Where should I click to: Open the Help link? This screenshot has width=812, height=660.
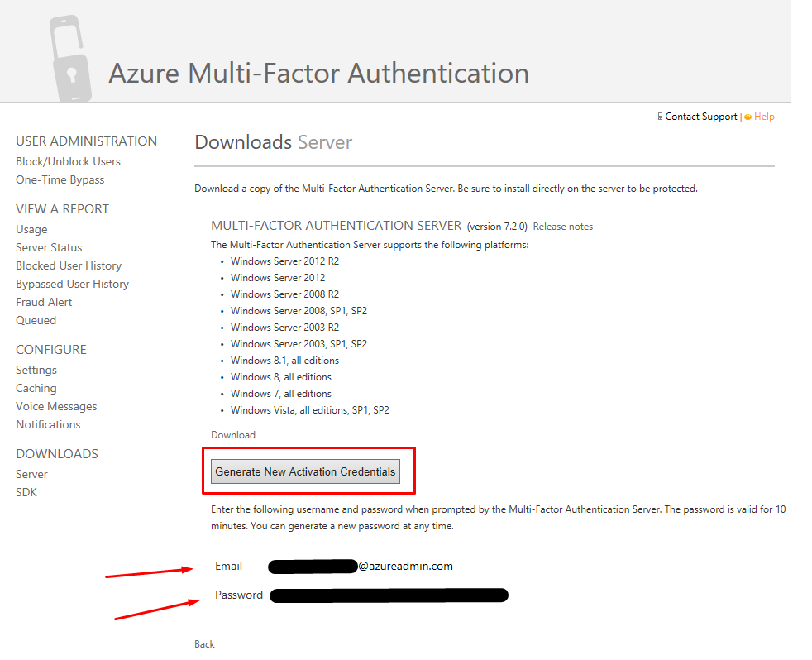point(764,117)
